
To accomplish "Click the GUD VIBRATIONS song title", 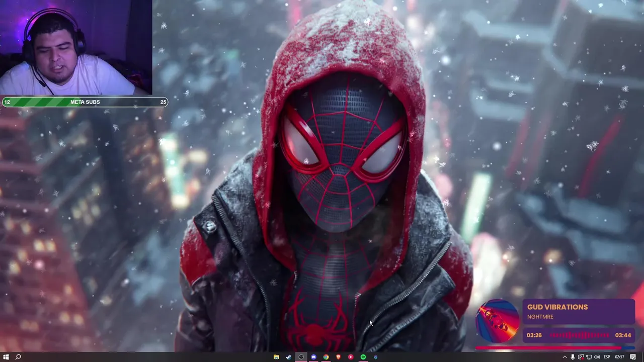I will (x=557, y=307).
